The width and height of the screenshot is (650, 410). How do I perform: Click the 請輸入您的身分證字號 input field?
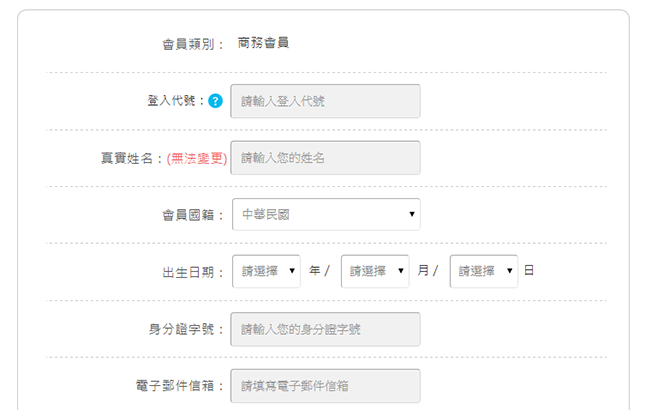click(x=325, y=329)
